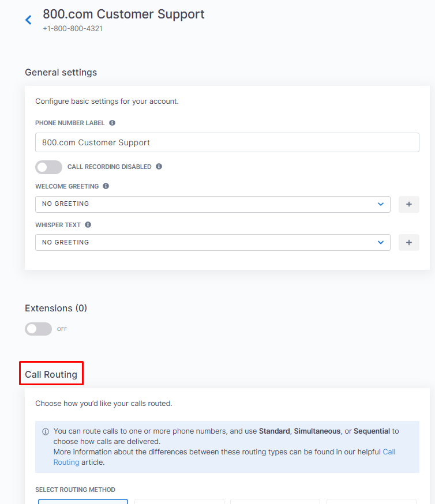Screen dimensions: 435x504
Task: Select the first routing method card
Action: click(x=83, y=502)
